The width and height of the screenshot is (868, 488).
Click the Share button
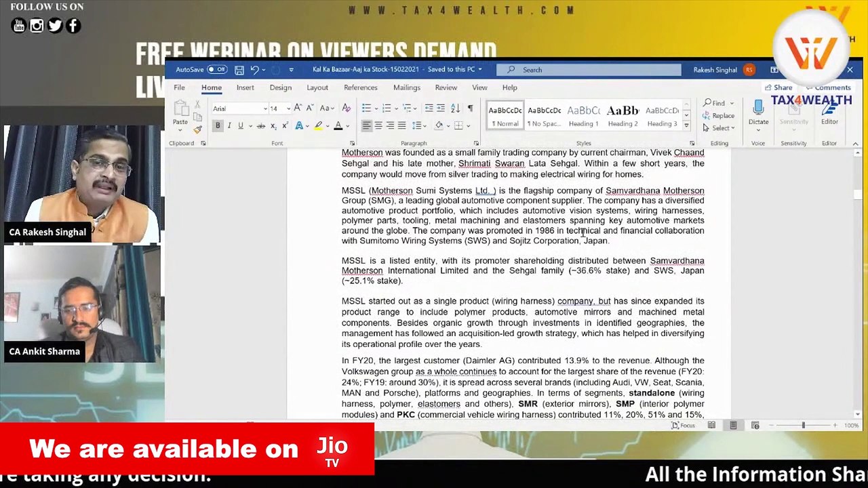click(x=778, y=87)
